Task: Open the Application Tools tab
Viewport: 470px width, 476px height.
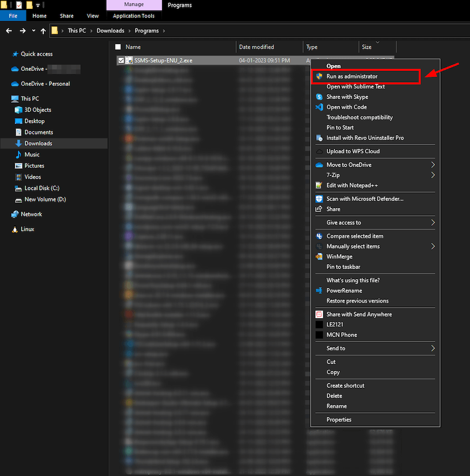Action: [x=134, y=16]
